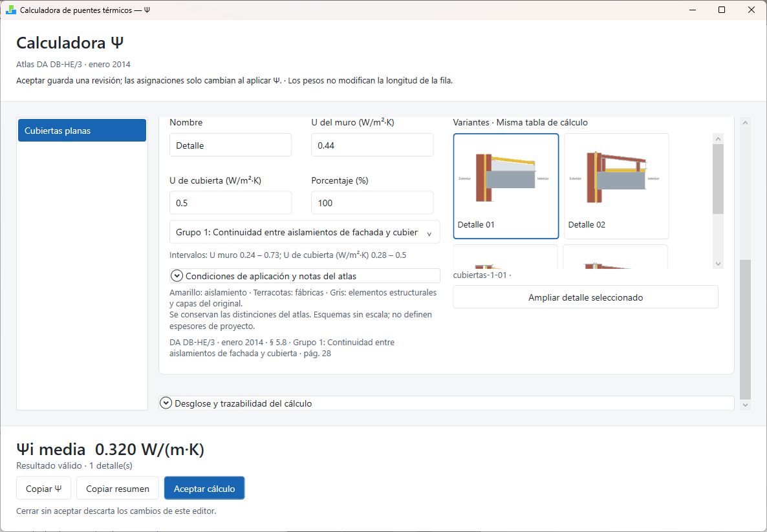Select the Detalle 01 variant thumbnail

506,186
